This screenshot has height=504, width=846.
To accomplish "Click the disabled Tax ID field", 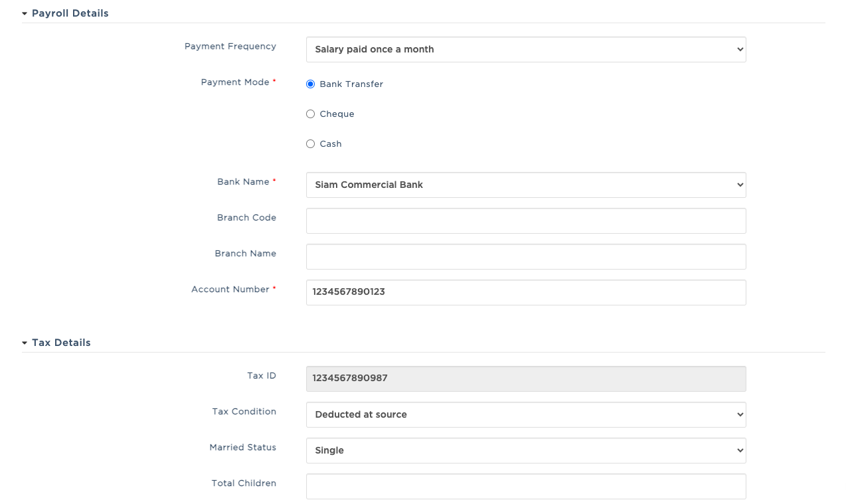I will (x=526, y=378).
